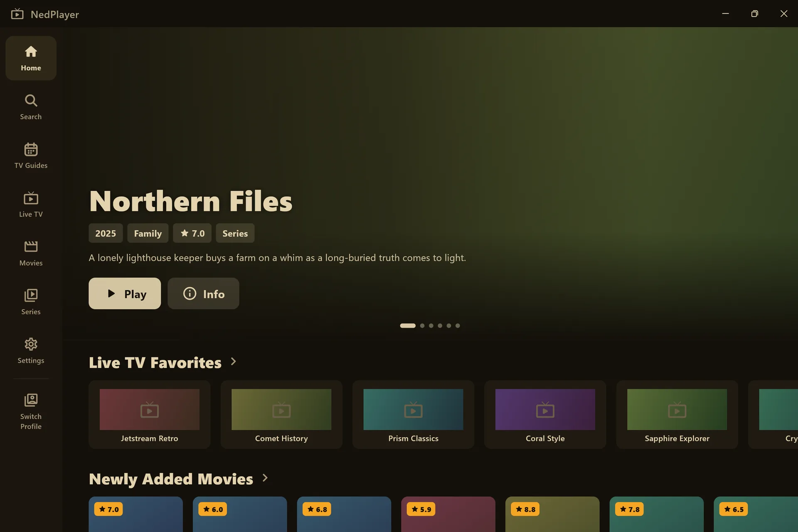Screen dimensions: 798x532
Task: Jump to third carousel slide dot
Action: 431,325
